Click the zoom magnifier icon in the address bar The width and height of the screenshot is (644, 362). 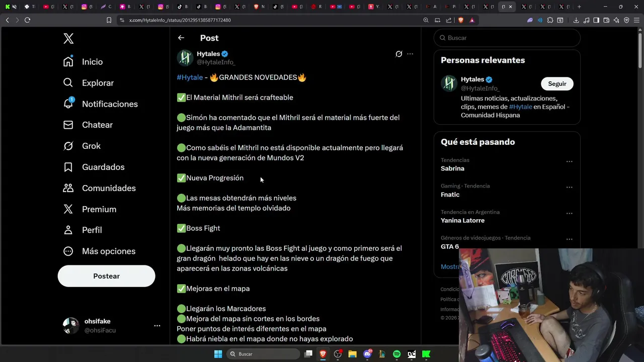[x=426, y=20]
